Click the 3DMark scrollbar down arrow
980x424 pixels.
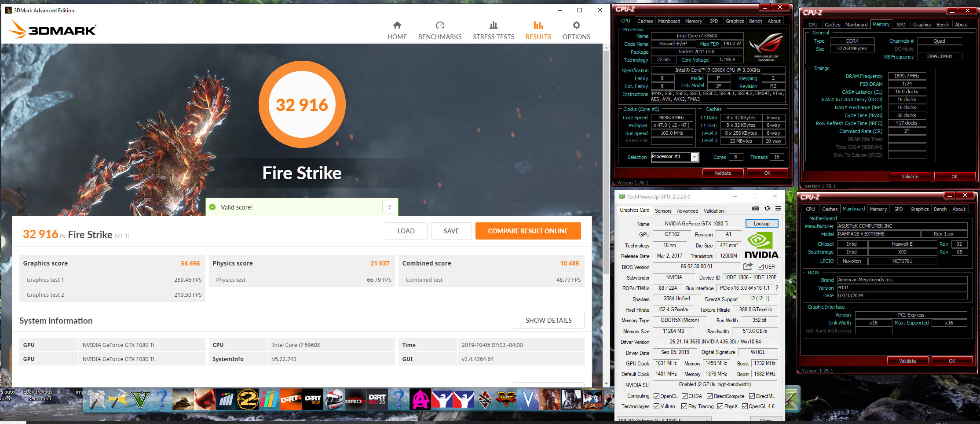(x=606, y=383)
